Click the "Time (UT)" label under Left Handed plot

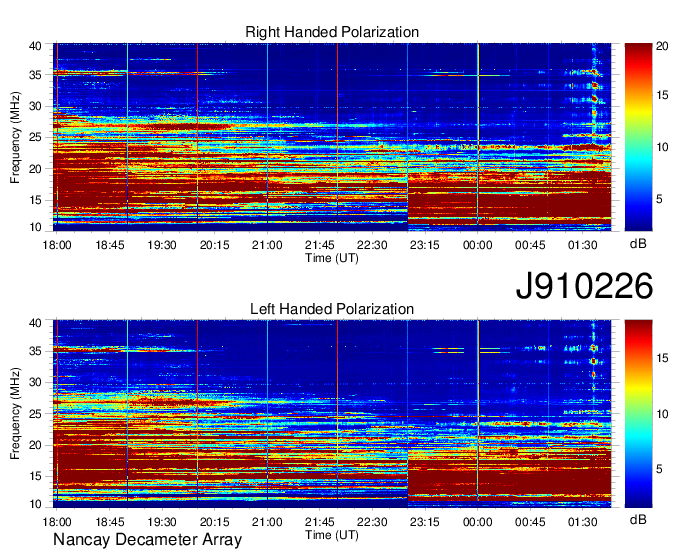pyautogui.click(x=332, y=535)
